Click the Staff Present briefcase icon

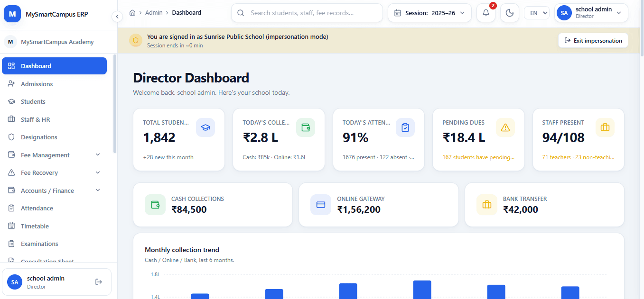(x=605, y=127)
